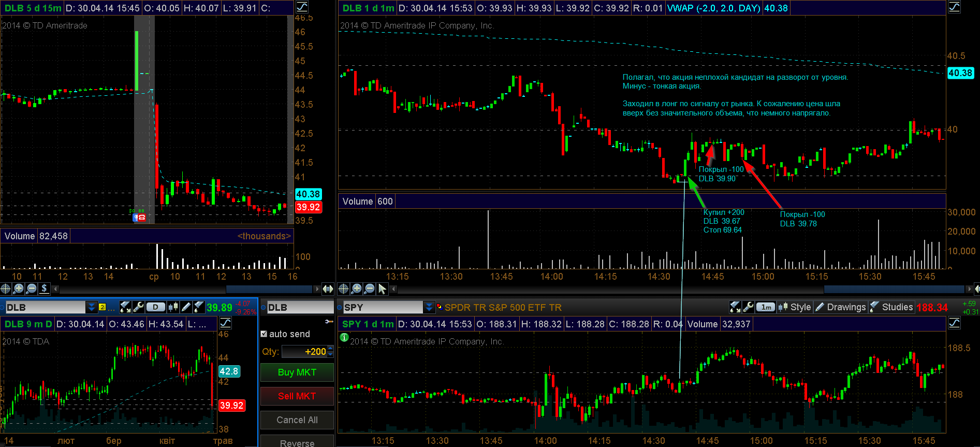
Task: Click the curve icon next to the SPY chart header
Action: (x=954, y=323)
